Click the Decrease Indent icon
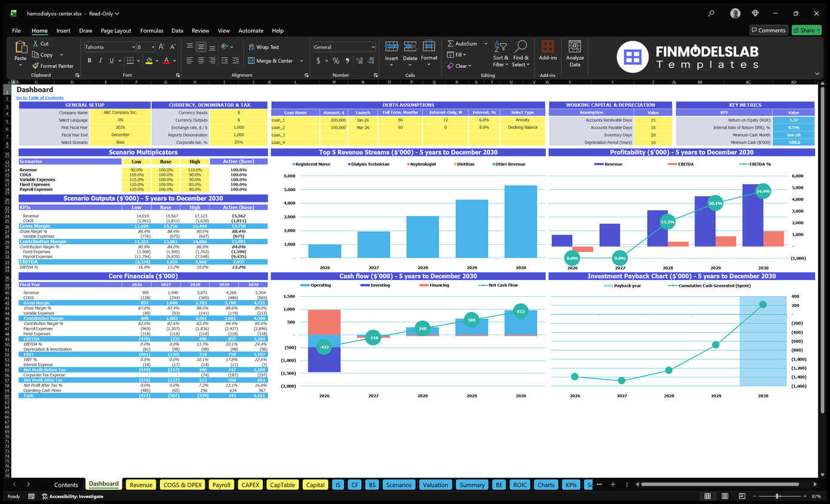This screenshot has width=830, height=504. click(225, 60)
